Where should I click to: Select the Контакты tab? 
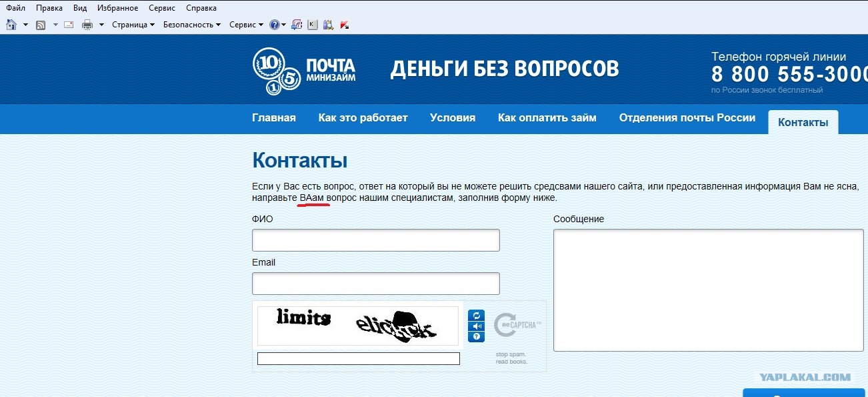803,123
